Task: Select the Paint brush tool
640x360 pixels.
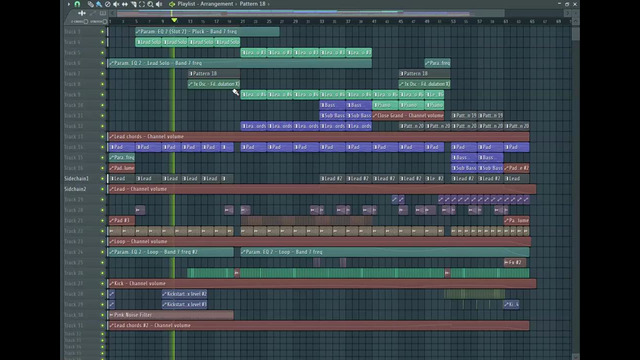Action: tap(99, 4)
